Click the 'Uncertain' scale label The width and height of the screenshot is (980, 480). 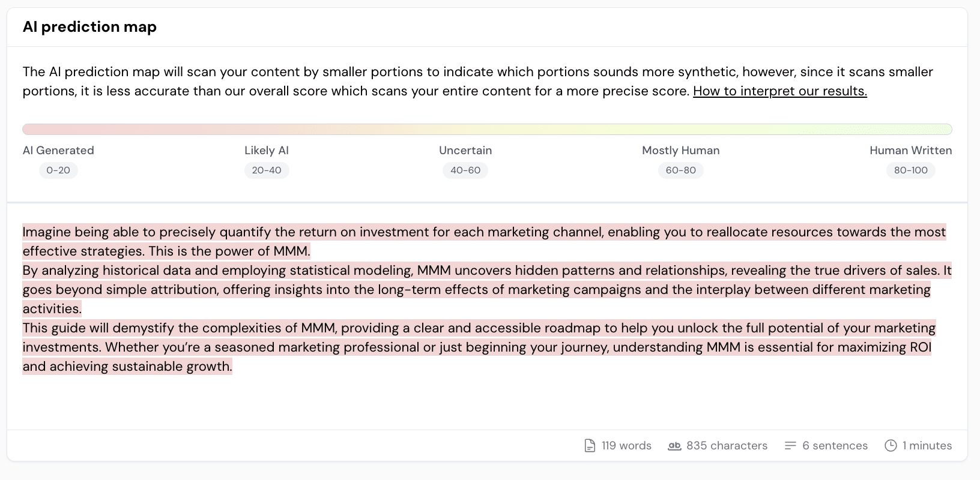[465, 151]
